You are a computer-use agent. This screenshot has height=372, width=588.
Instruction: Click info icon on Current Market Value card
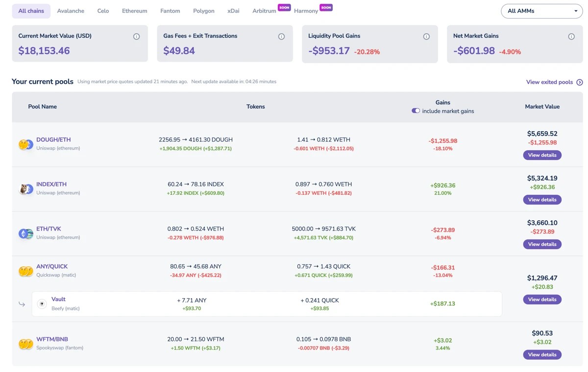click(x=136, y=37)
